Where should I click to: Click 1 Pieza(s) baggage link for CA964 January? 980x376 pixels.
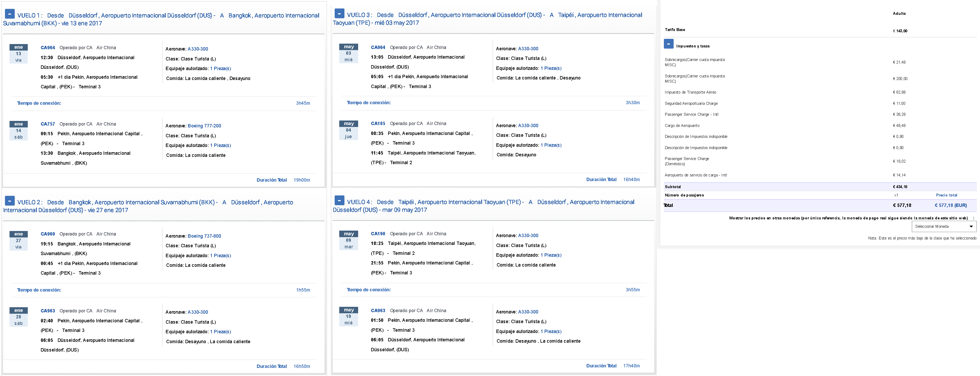pyautogui.click(x=221, y=69)
